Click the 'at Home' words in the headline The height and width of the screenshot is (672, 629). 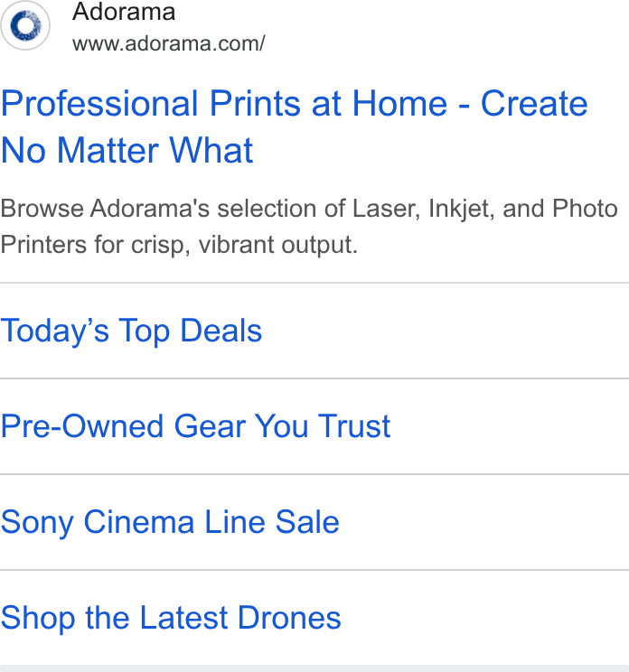pos(380,103)
